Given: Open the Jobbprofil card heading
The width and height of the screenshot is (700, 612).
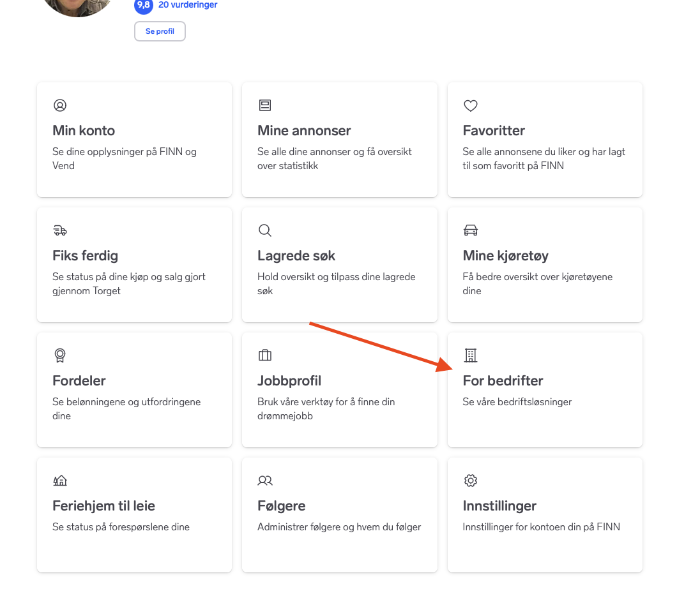Looking at the screenshot, I should click(x=289, y=380).
